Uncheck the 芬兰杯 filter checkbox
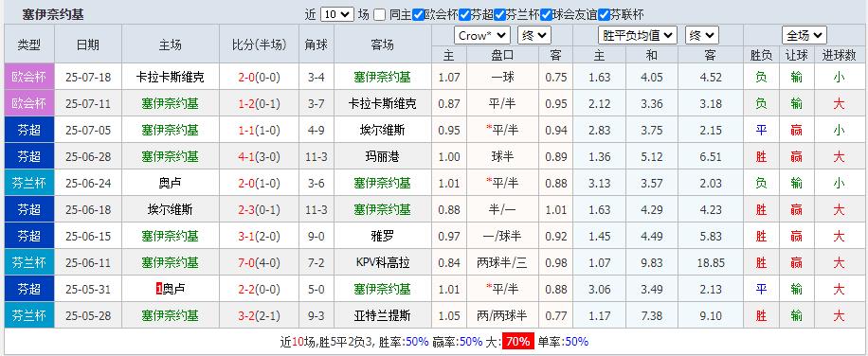Viewport: 868px width, 356px height. (x=500, y=15)
